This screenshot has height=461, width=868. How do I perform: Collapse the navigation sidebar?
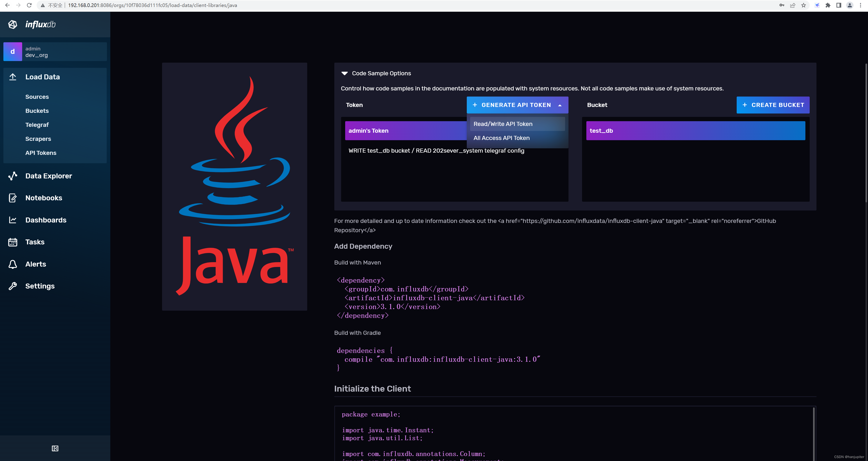coord(55,448)
